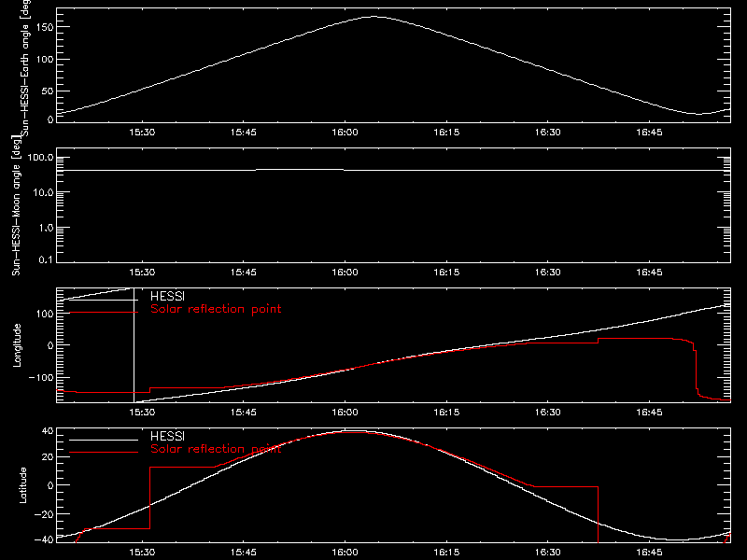Click the 100 tick label on Longitude plot
747x560 pixels.
point(44,314)
